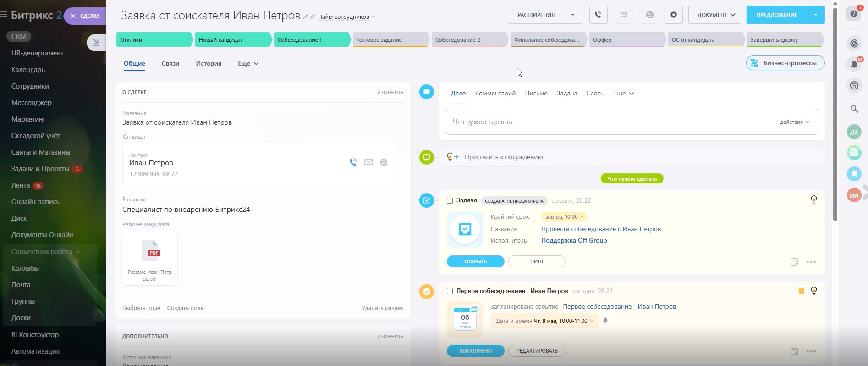
Task: Open the действия dropdown in task input
Action: [x=794, y=122]
